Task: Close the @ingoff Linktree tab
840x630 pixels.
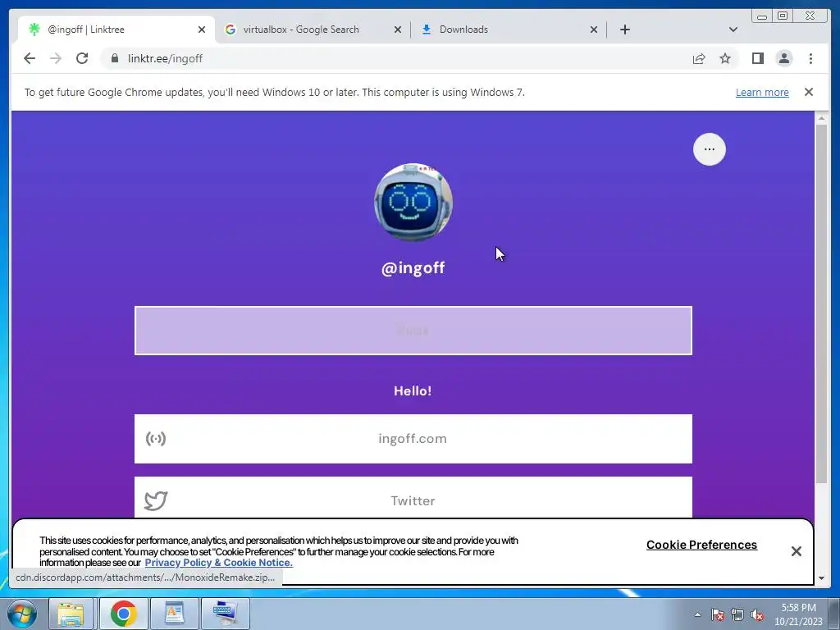Action: (x=202, y=30)
